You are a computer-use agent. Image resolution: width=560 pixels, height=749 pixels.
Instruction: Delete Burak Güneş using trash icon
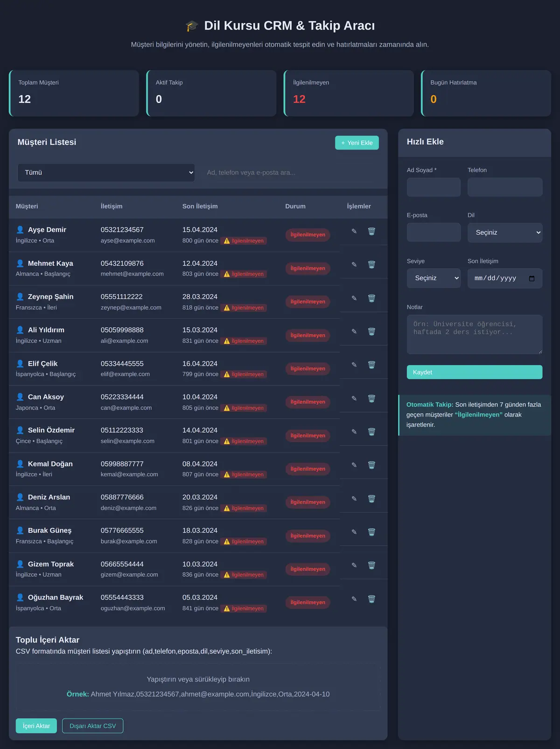coord(371,532)
